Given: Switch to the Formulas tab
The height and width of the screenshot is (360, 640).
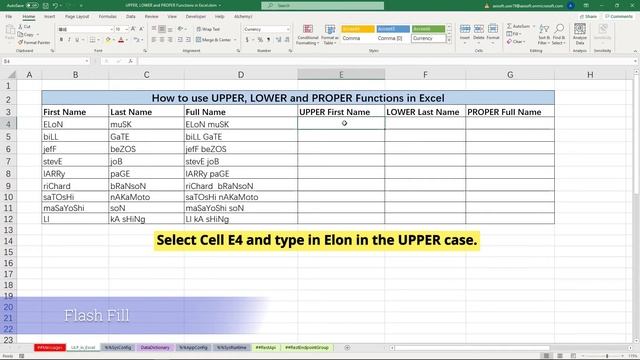Looking at the screenshot, I should tap(107, 17).
